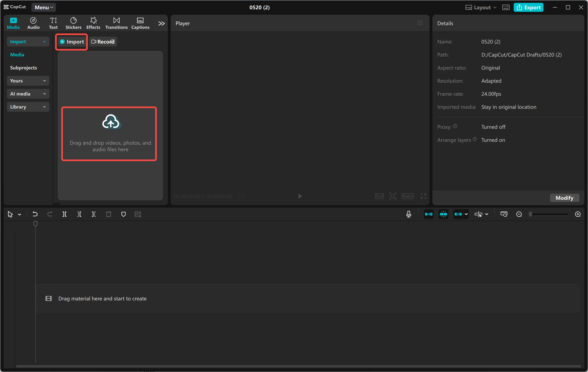Open the Stickers panel
Viewport: 588px width, 372px height.
(73, 23)
